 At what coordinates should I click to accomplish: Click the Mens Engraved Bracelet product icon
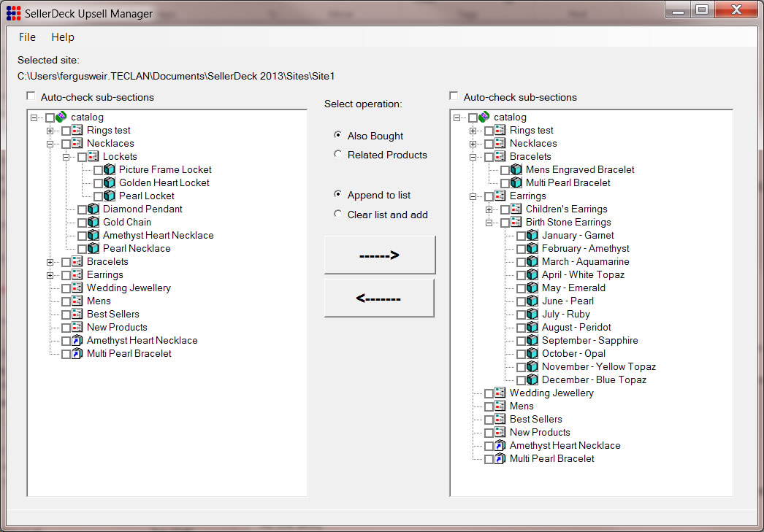[516, 170]
